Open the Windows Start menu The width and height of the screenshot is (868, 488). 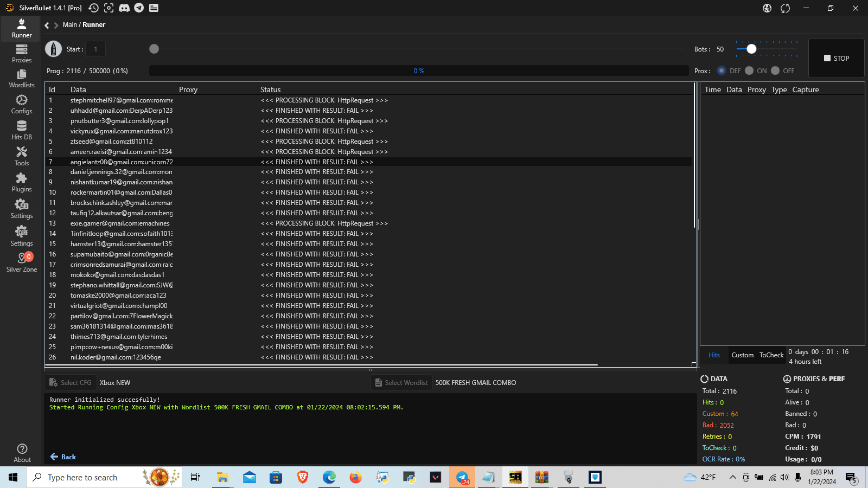tap(13, 477)
